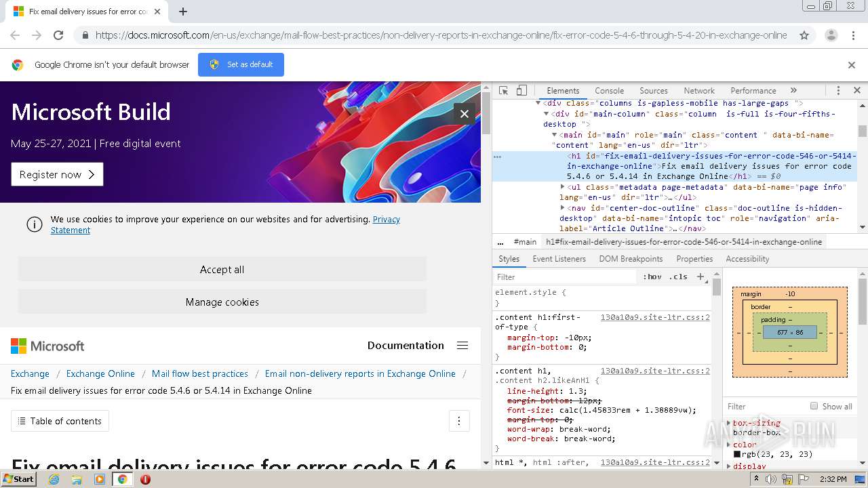Open the Table of contents
Viewport: 868px width, 488px height.
point(60,421)
